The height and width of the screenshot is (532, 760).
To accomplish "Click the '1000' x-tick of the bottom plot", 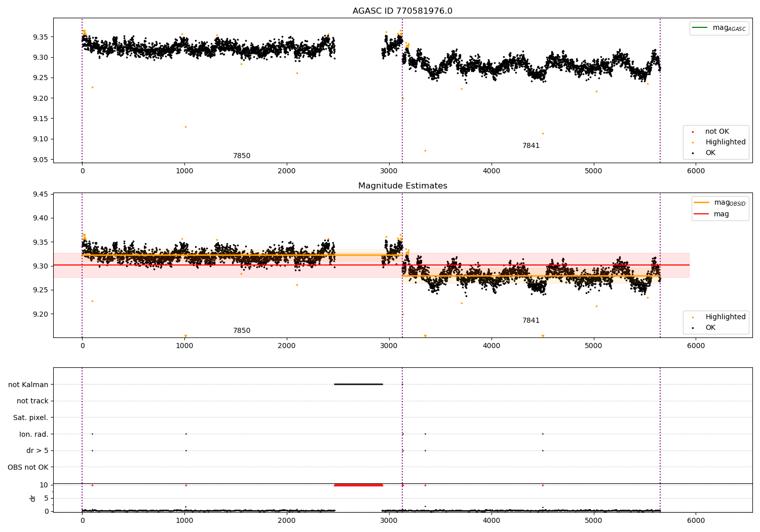I will click(184, 520).
